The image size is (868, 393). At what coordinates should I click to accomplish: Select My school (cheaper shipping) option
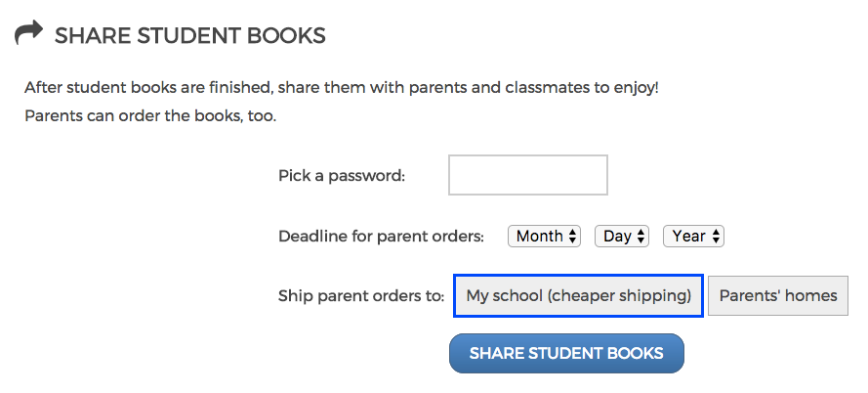(x=579, y=296)
